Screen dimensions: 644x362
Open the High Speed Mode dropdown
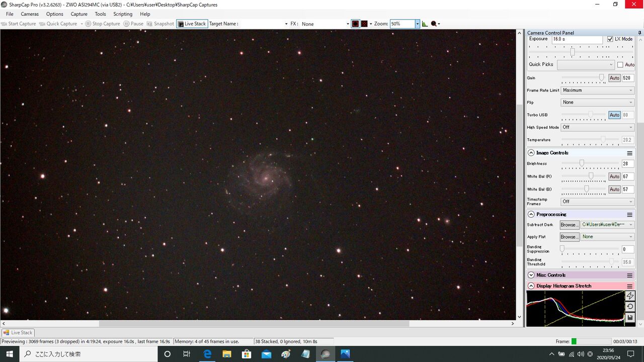tap(598, 127)
